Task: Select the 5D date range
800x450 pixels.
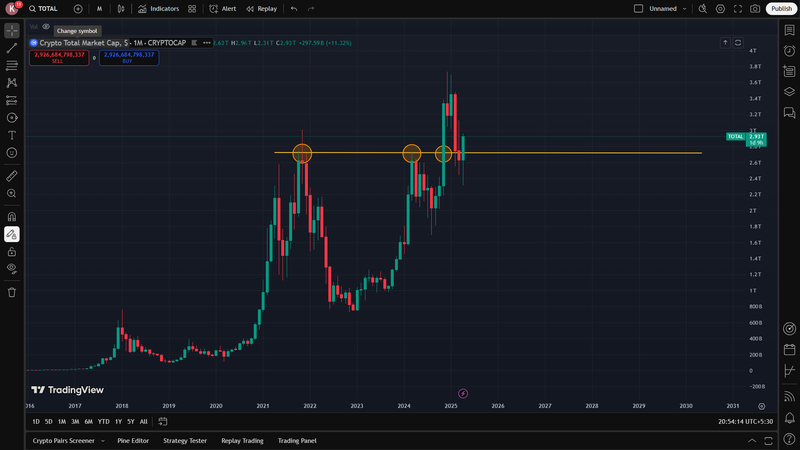Action: 48,421
